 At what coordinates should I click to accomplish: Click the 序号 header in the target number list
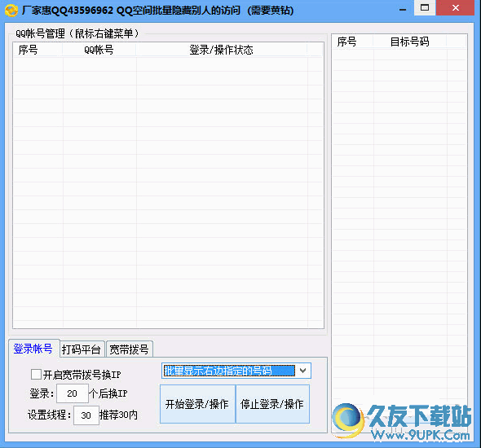pyautogui.click(x=353, y=42)
